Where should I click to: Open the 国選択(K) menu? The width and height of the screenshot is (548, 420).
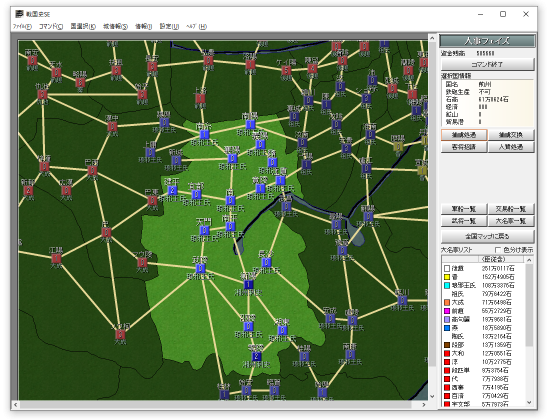click(83, 27)
